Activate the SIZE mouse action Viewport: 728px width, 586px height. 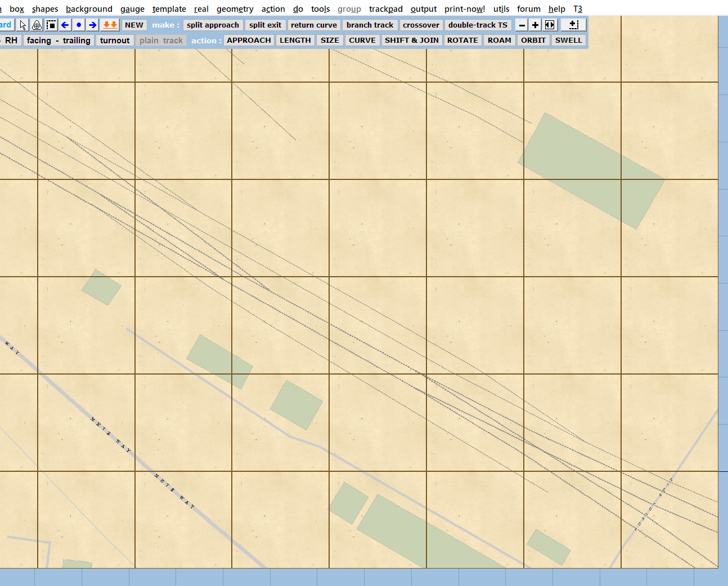point(330,40)
